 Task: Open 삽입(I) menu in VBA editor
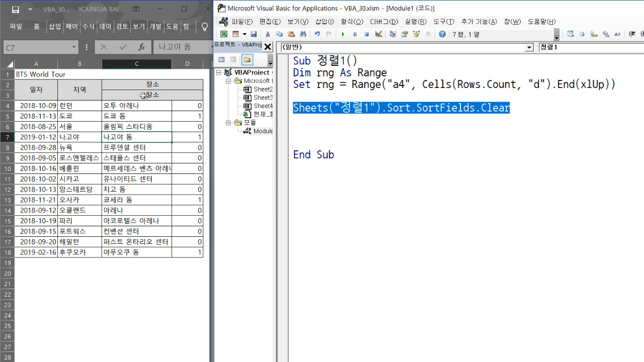coord(325,22)
